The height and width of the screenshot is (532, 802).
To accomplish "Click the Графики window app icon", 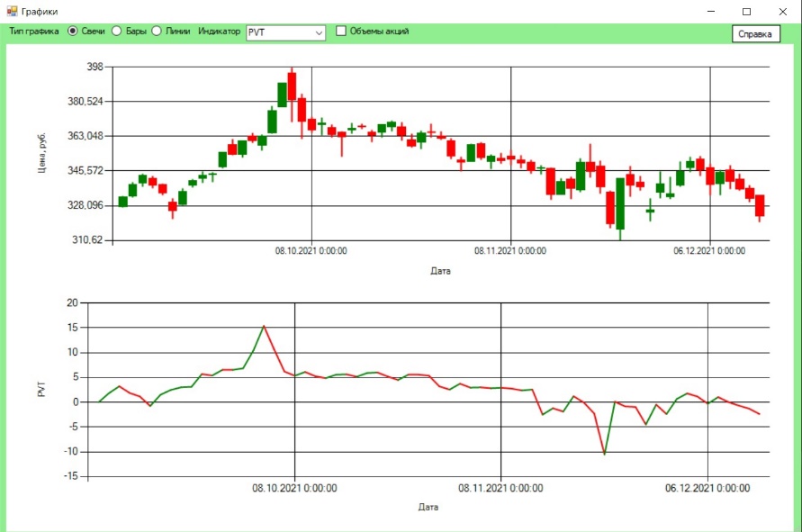I will tap(12, 11).
